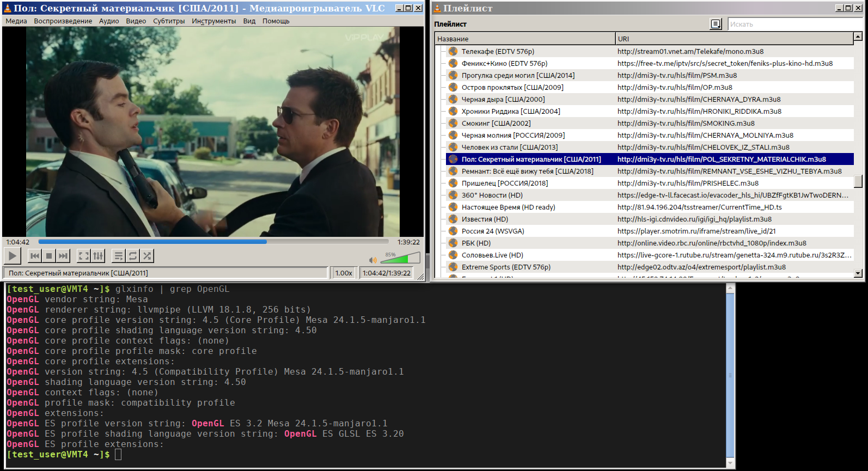Stop playback with the square button
Image resolution: width=868 pixels, height=471 pixels.
pos(49,255)
